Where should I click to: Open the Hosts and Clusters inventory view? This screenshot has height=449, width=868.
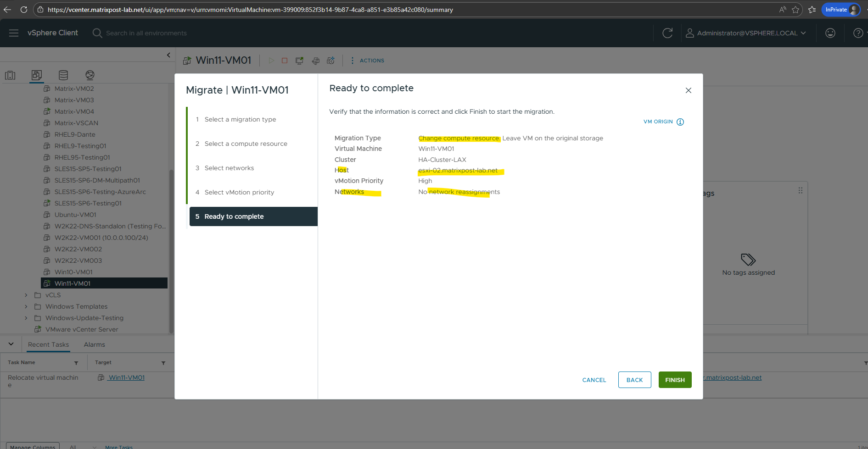[x=10, y=75]
